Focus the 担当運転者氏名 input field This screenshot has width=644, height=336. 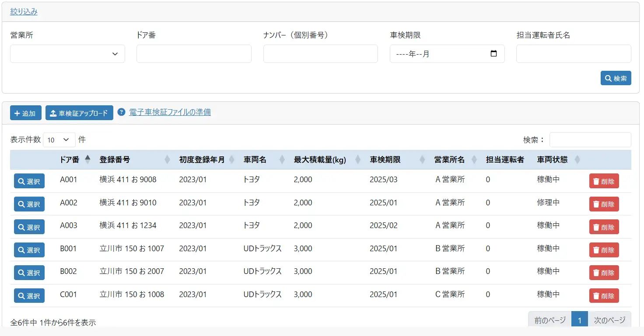[x=574, y=54]
